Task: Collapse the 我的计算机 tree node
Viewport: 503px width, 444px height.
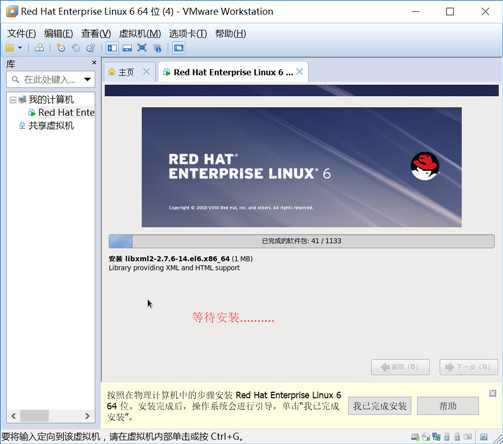Action: (13, 100)
